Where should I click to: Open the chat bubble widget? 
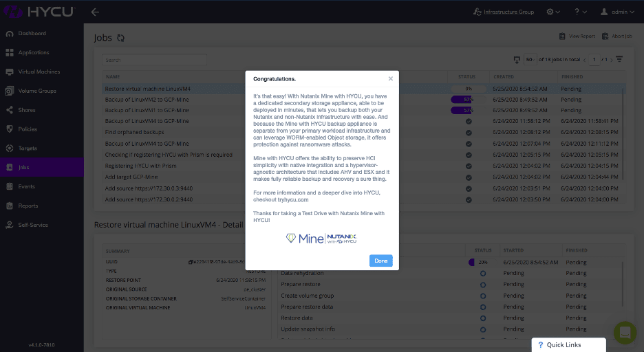pos(625,332)
